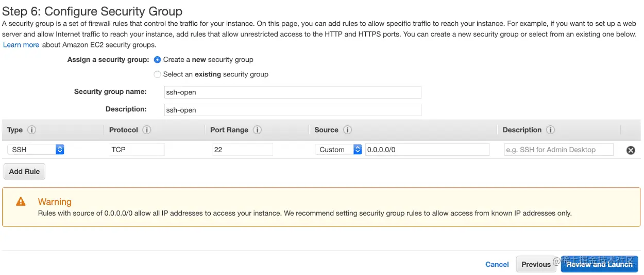Select Create a new security group

point(158,60)
